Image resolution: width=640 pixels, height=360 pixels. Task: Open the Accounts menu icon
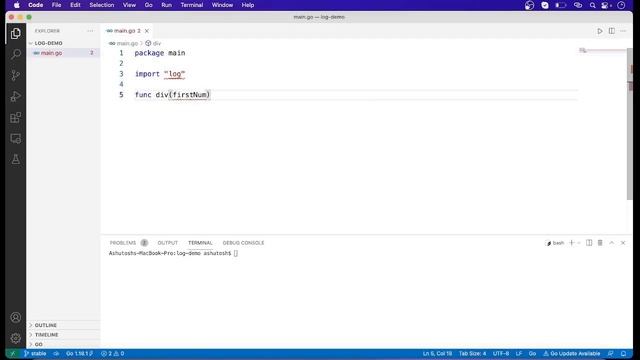click(16, 317)
